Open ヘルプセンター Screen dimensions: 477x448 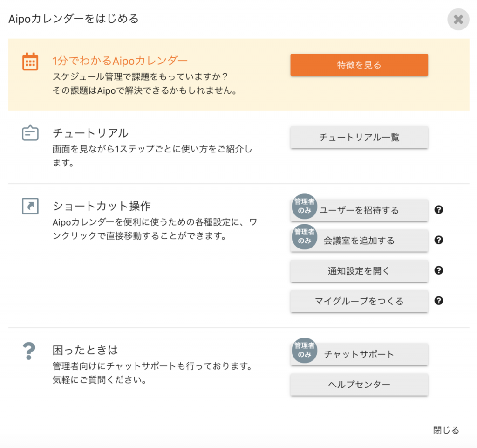pos(359,385)
